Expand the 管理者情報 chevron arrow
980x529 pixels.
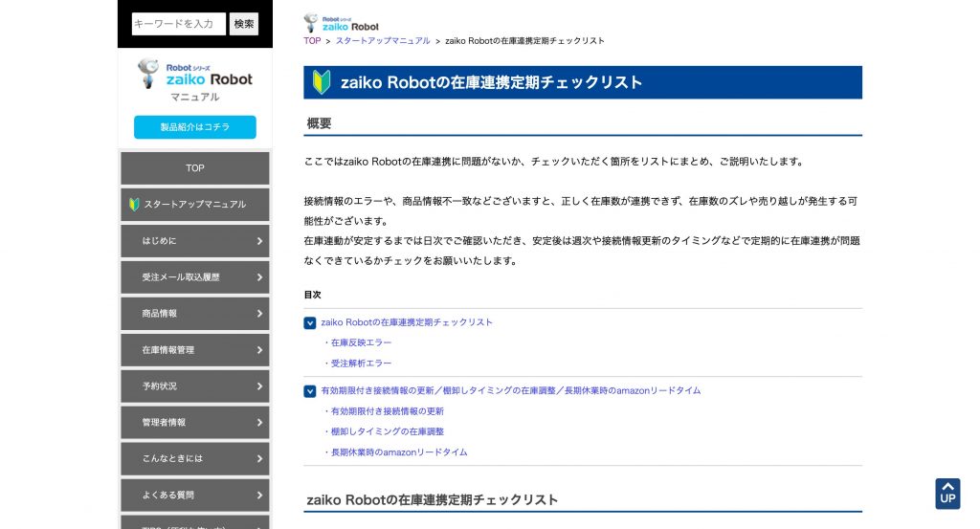(259, 422)
